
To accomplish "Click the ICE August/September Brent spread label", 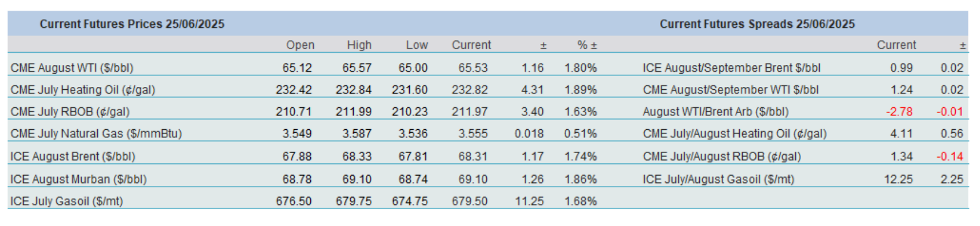I will tap(732, 68).
